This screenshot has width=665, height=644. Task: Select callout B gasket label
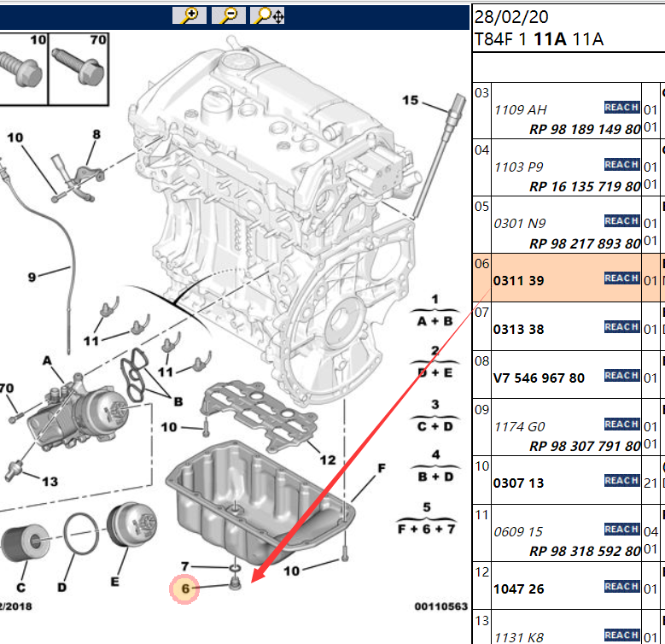click(x=178, y=401)
